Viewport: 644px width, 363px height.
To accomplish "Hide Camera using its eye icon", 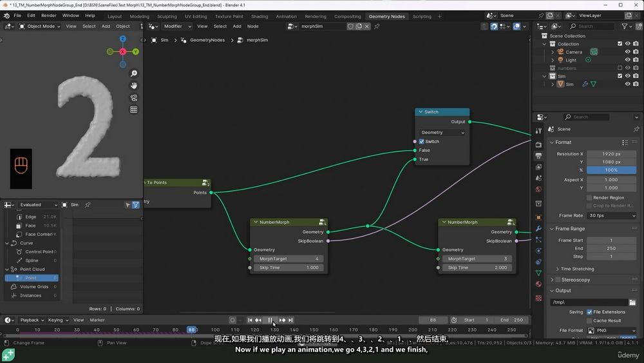I will pos(627,52).
